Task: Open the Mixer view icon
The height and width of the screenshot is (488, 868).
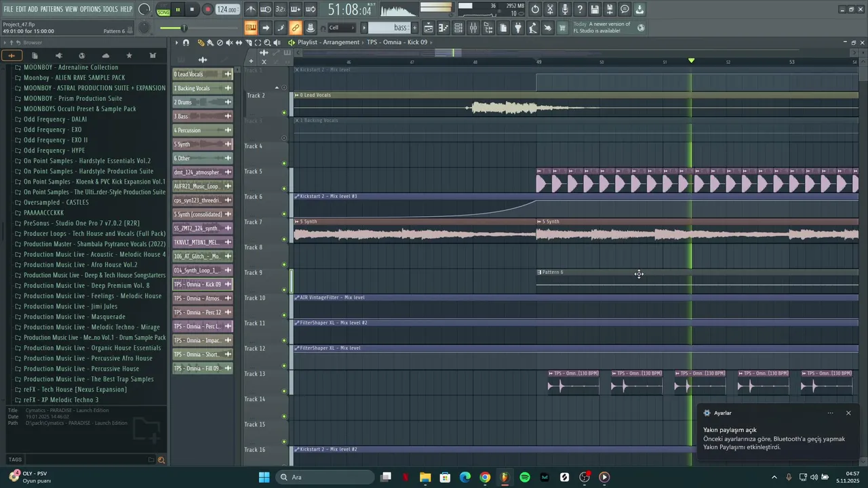Action: [x=473, y=28]
